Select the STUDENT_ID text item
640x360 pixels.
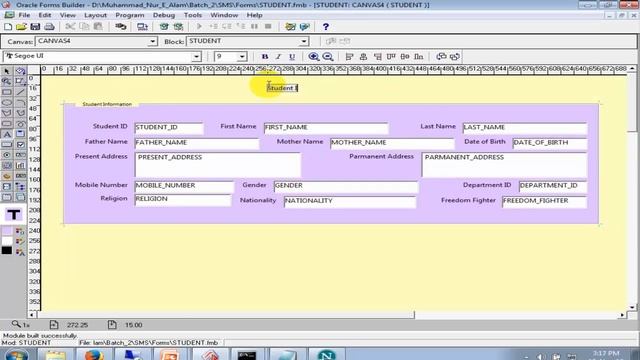point(169,128)
